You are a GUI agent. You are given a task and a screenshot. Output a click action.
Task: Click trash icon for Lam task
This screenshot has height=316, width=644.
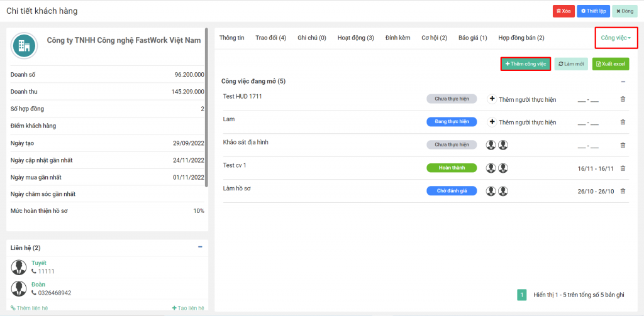(x=623, y=122)
